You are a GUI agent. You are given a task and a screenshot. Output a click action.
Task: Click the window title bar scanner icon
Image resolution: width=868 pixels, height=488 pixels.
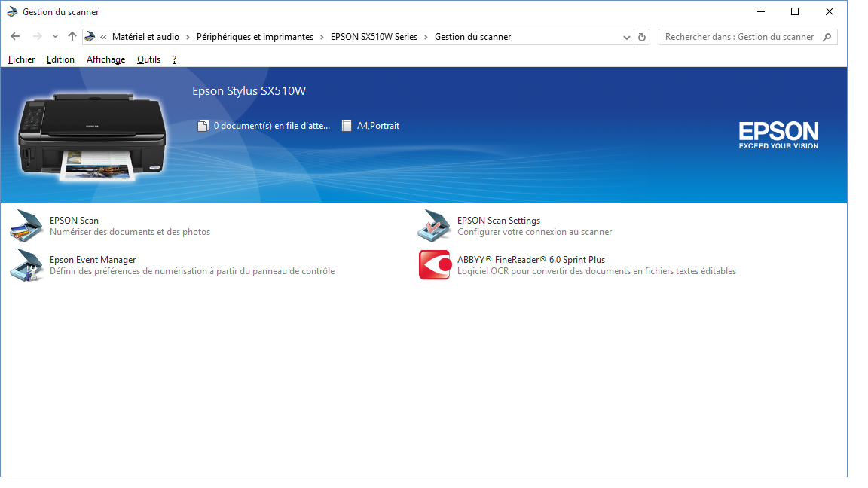pos(12,11)
